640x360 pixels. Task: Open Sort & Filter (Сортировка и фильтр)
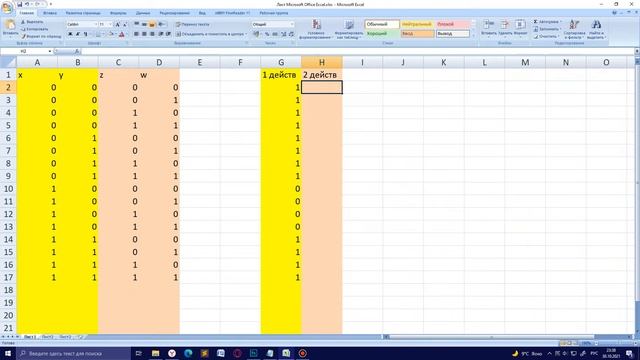pyautogui.click(x=574, y=29)
